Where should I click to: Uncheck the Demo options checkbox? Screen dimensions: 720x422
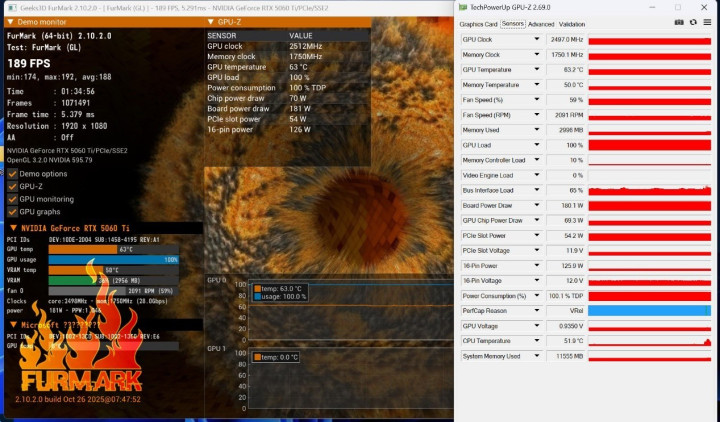pos(12,173)
